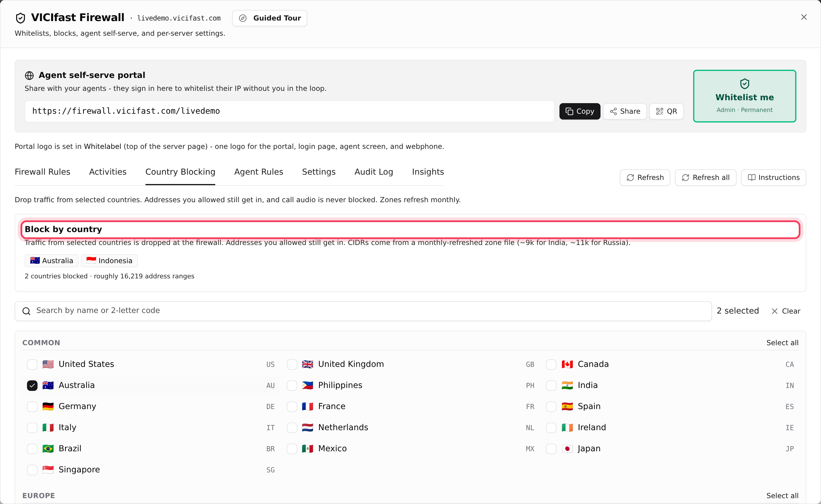Viewport: 821px width, 504px height.
Task: Check the France checkbox
Action: 292,406
